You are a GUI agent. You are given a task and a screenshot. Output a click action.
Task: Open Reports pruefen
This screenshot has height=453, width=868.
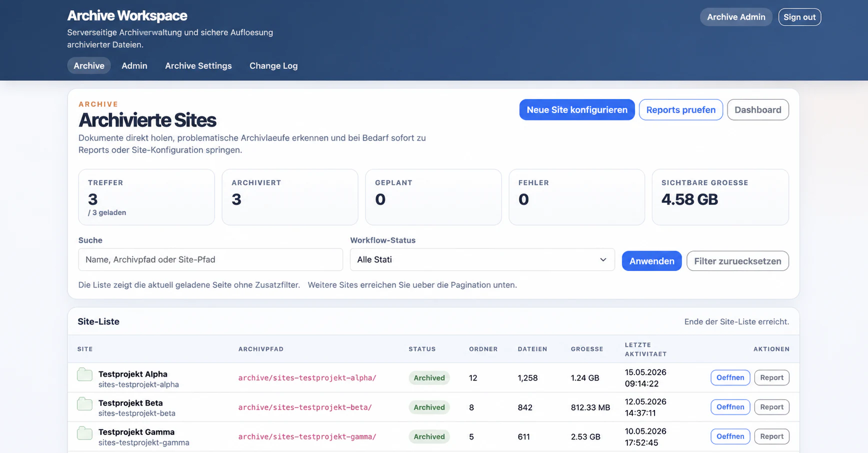coord(680,109)
